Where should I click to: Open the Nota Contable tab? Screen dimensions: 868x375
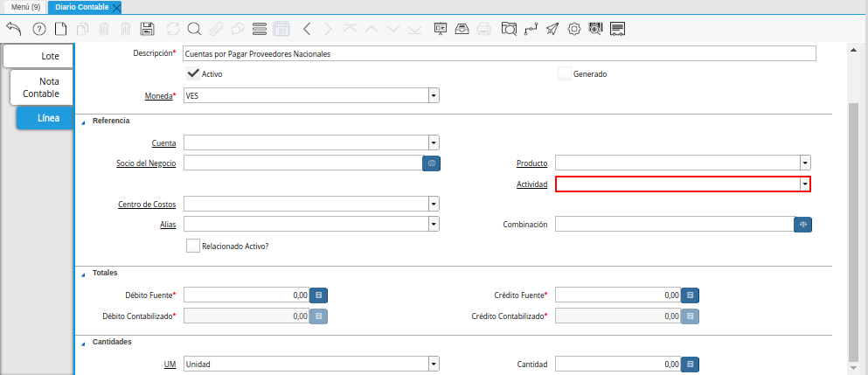(42, 87)
